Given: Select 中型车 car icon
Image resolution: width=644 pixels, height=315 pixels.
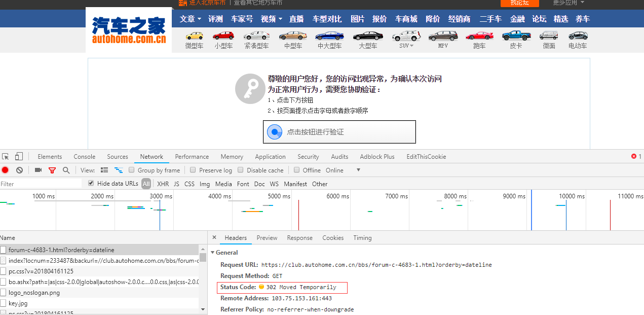Looking at the screenshot, I should click(x=293, y=36).
